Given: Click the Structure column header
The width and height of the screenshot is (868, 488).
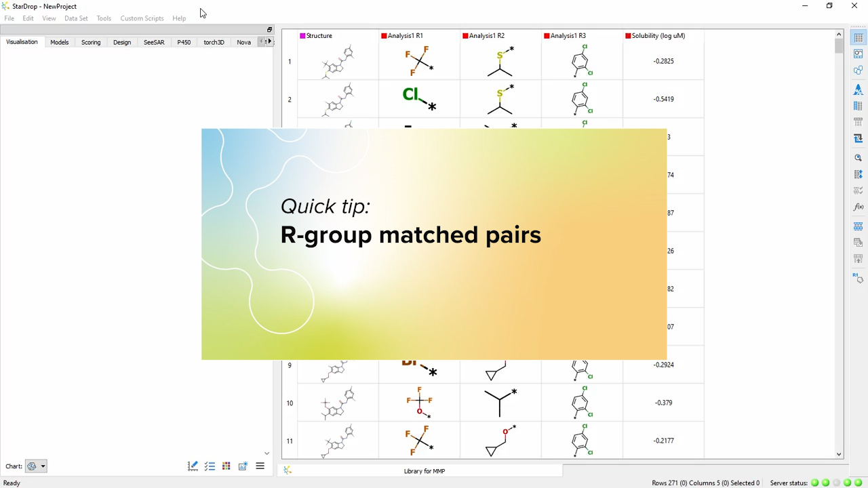Looking at the screenshot, I should (x=338, y=36).
